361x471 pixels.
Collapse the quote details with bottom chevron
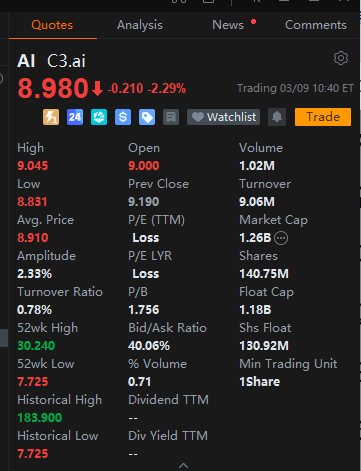183,465
